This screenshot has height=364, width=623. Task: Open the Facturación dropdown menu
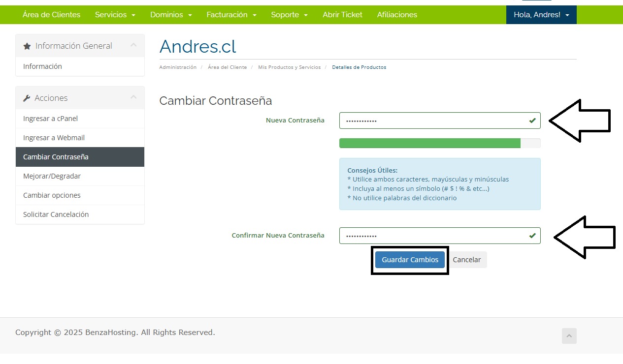(231, 15)
